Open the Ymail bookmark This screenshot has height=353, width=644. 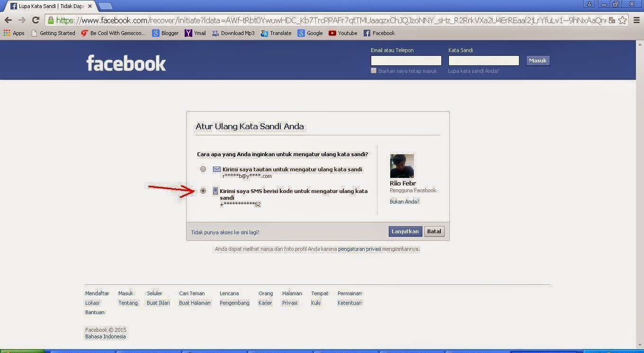196,33
